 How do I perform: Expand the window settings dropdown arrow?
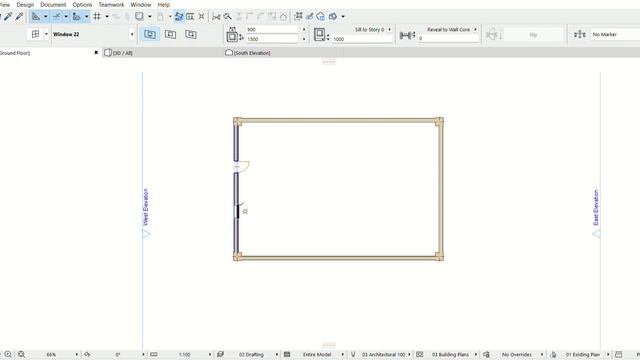46,34
